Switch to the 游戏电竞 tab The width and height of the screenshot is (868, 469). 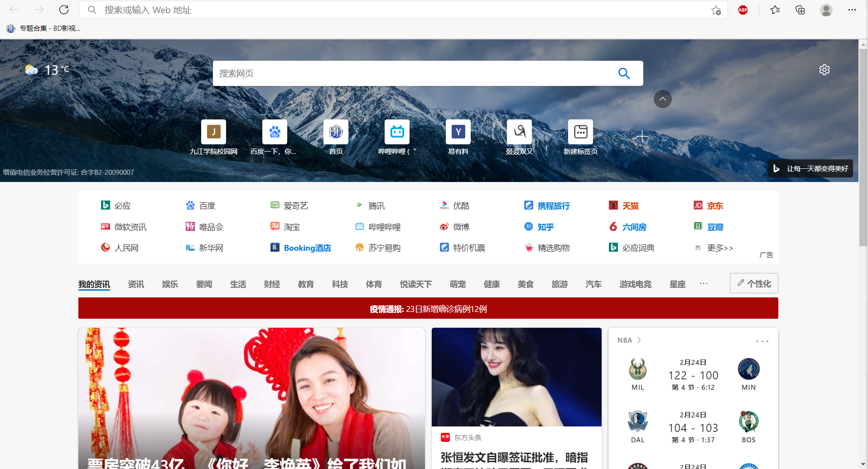tap(636, 284)
